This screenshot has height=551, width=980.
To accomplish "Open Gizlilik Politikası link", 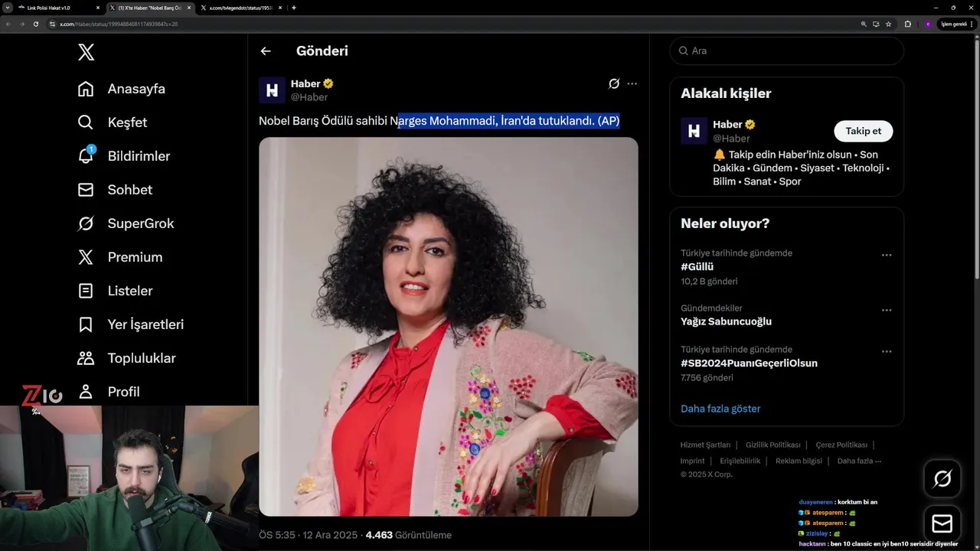I will tap(773, 445).
